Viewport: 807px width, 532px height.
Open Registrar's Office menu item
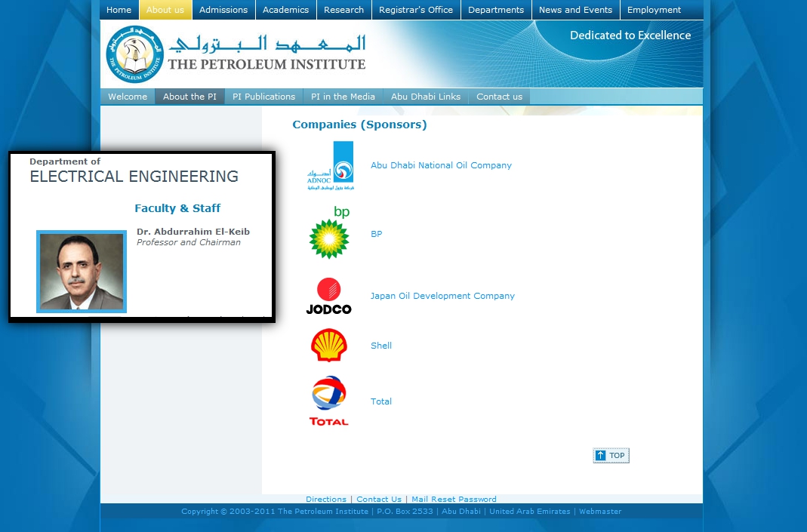(416, 10)
